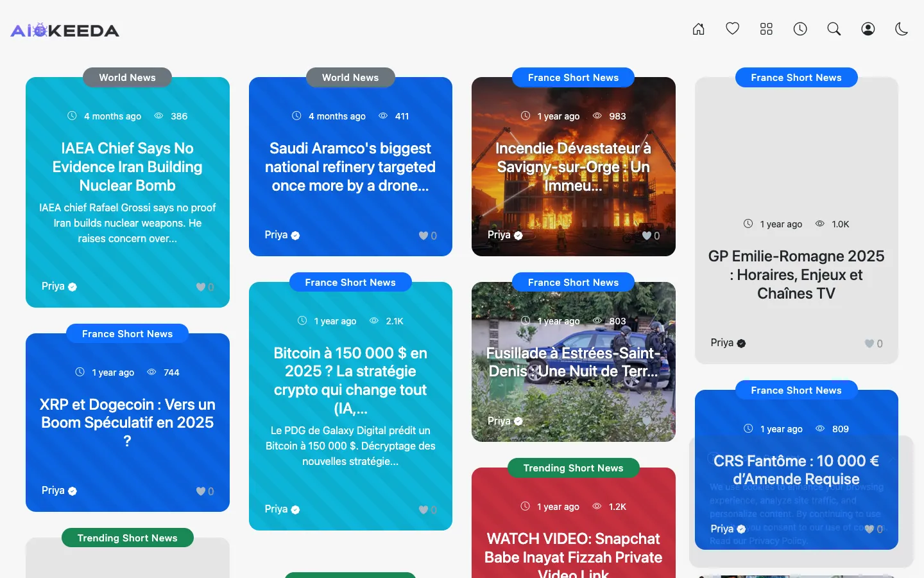Open the home page icon
Viewport: 924px width, 578px height.
coord(699,29)
